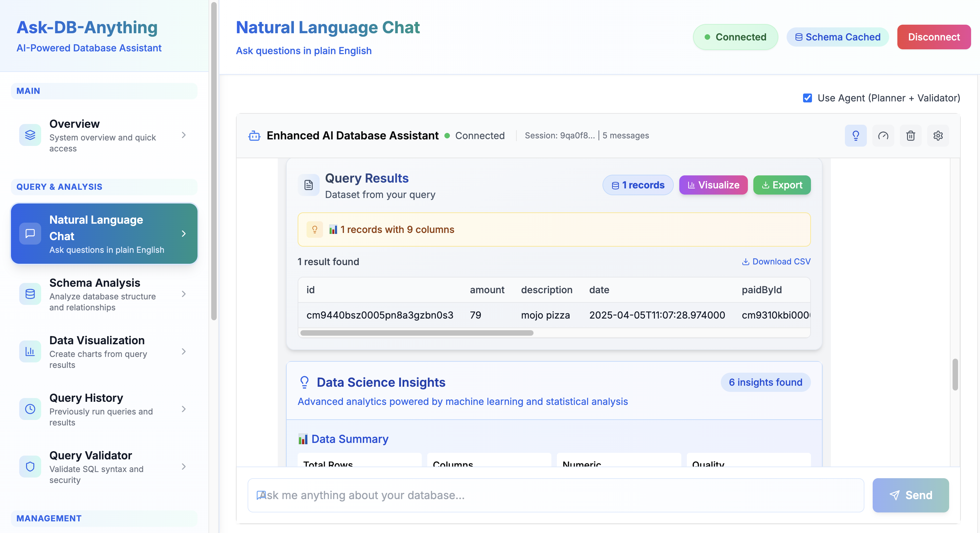Expand the Query History chevron arrow
This screenshot has height=533, width=980.
pos(184,409)
